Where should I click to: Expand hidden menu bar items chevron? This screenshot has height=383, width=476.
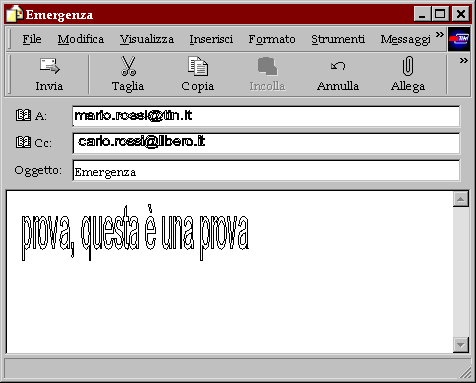[x=440, y=35]
